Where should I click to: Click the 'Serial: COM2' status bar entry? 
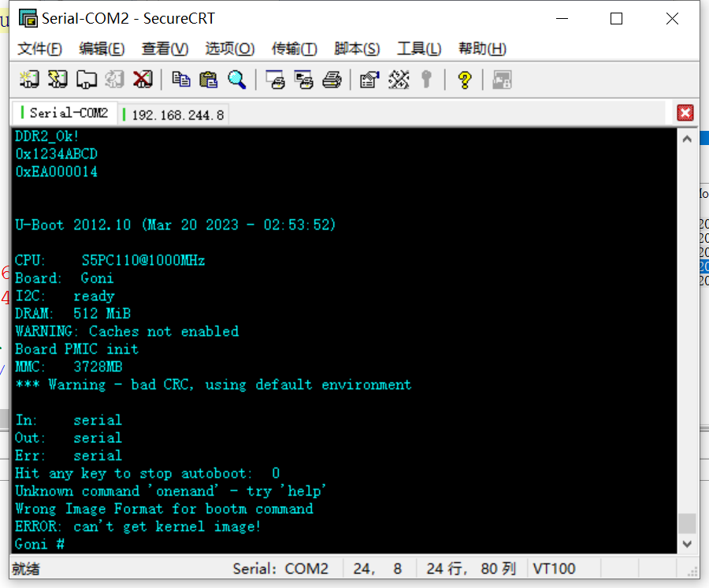click(280, 568)
